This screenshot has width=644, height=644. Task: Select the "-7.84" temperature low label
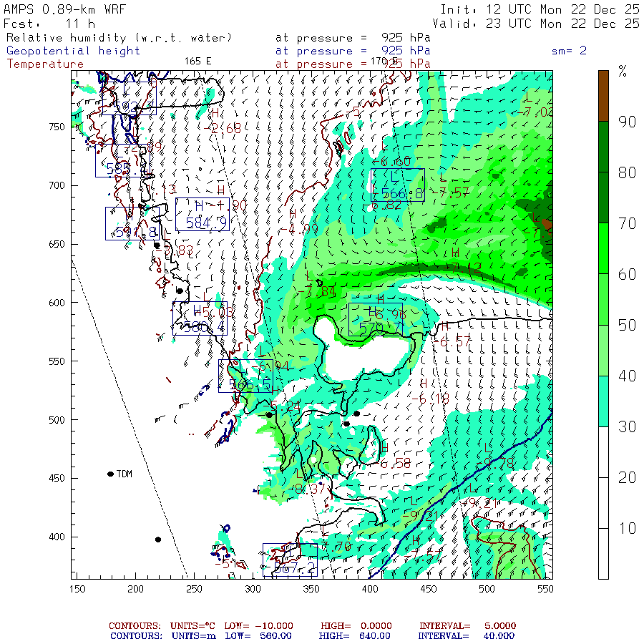317,292
